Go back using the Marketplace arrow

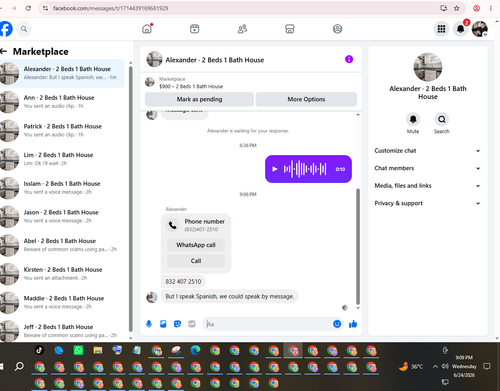[4, 51]
